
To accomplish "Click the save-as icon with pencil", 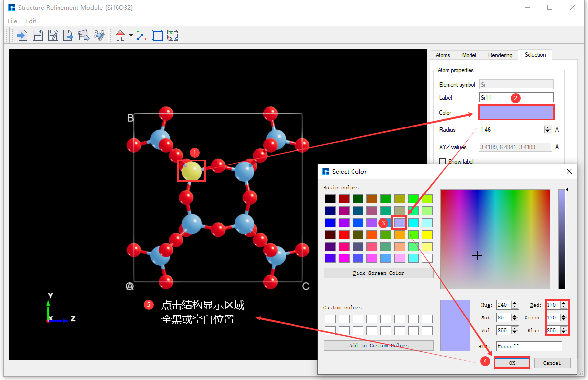I will 53,35.
